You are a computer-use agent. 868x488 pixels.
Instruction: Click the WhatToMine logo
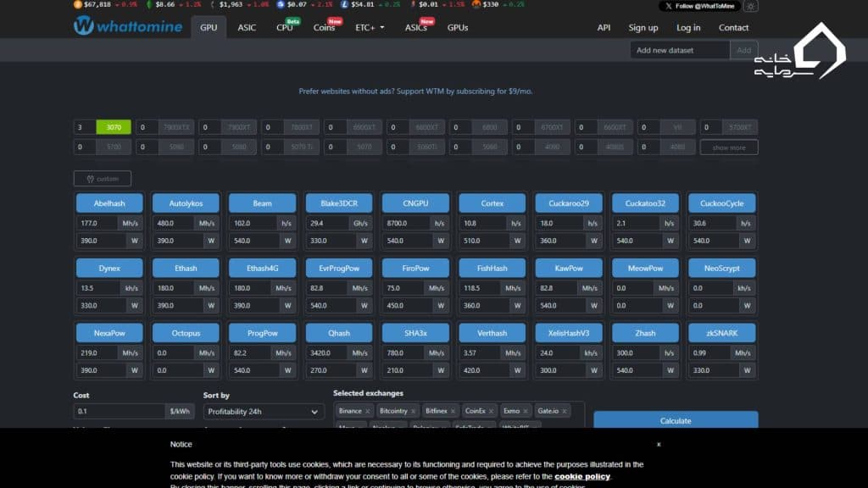pyautogui.click(x=128, y=26)
